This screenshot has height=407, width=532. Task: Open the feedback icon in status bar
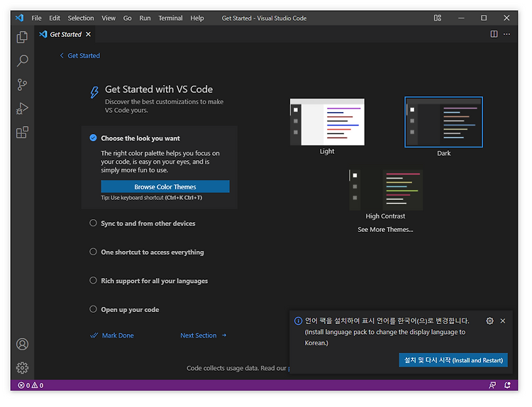coord(492,385)
